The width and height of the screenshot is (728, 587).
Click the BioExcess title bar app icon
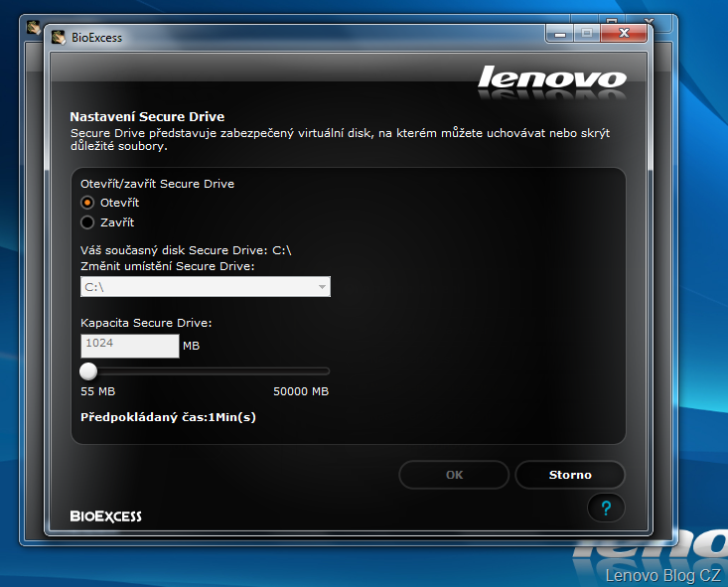tap(58, 38)
